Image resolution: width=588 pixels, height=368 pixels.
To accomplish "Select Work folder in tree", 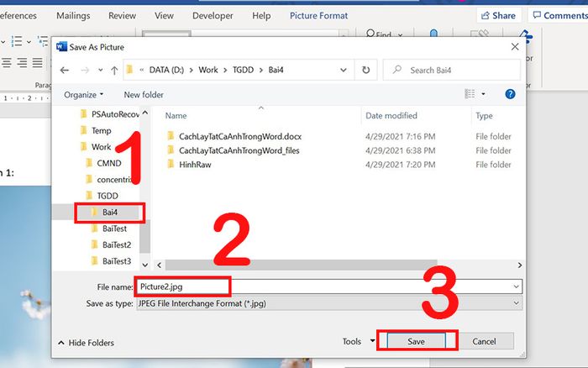I will [x=96, y=147].
